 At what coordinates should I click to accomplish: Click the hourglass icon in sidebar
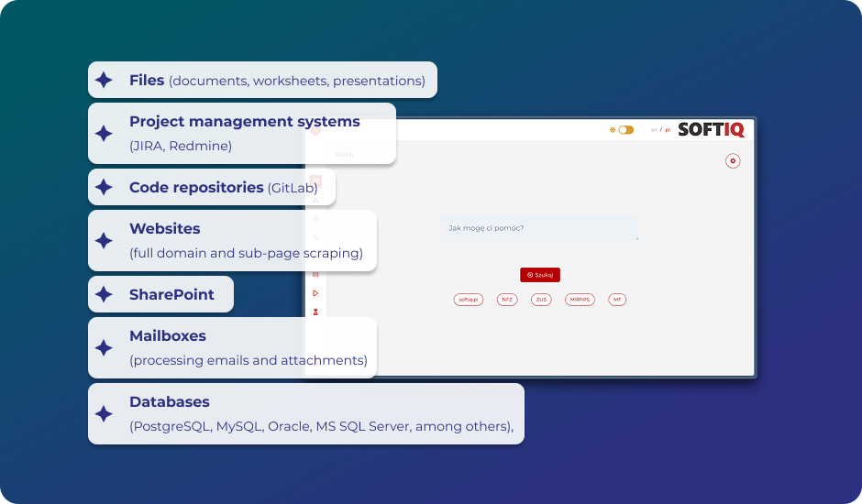click(315, 312)
